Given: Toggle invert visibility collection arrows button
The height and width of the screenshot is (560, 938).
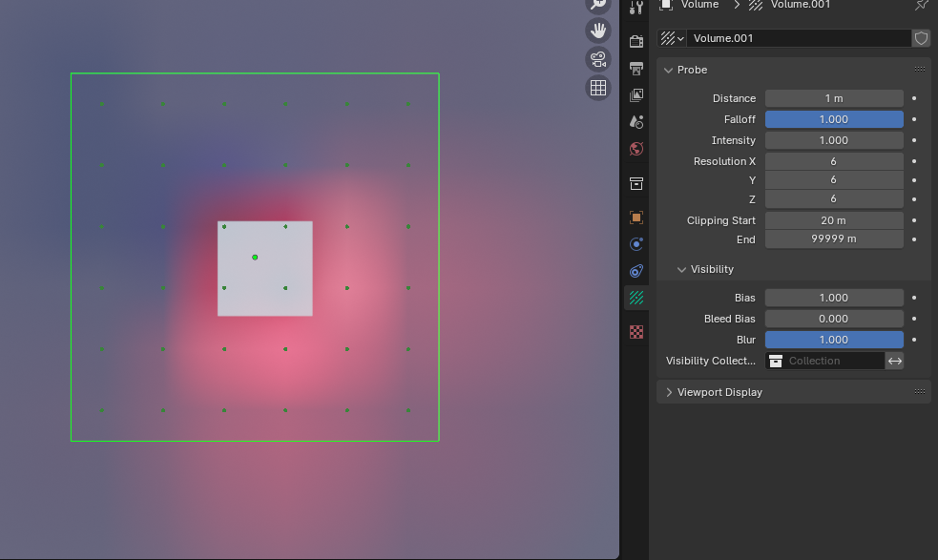Looking at the screenshot, I should point(894,361).
